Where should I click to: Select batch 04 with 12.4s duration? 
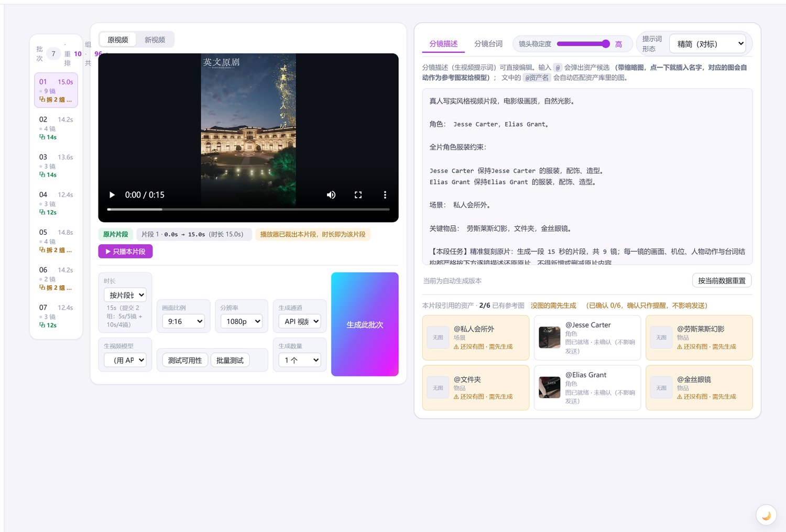pyautogui.click(x=56, y=203)
